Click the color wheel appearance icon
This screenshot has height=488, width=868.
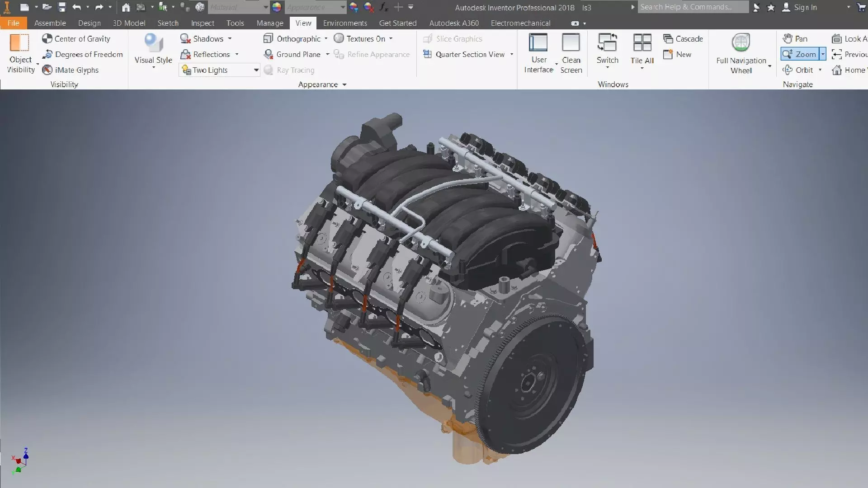pos(277,7)
